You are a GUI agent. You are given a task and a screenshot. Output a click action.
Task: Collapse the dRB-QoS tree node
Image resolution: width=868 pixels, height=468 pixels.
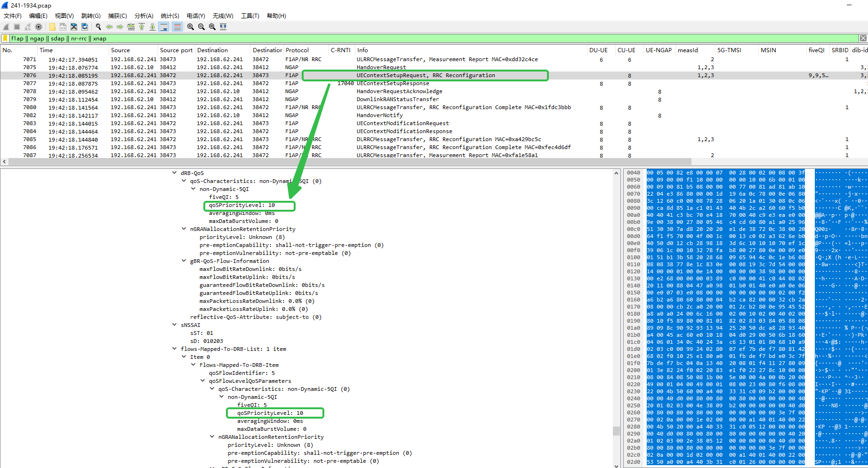pos(175,173)
